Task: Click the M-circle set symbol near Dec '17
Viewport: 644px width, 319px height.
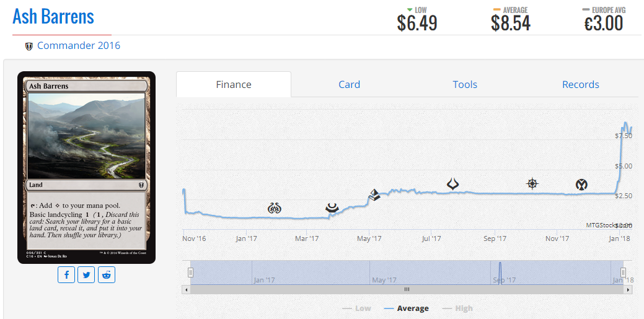Action: coord(581,185)
